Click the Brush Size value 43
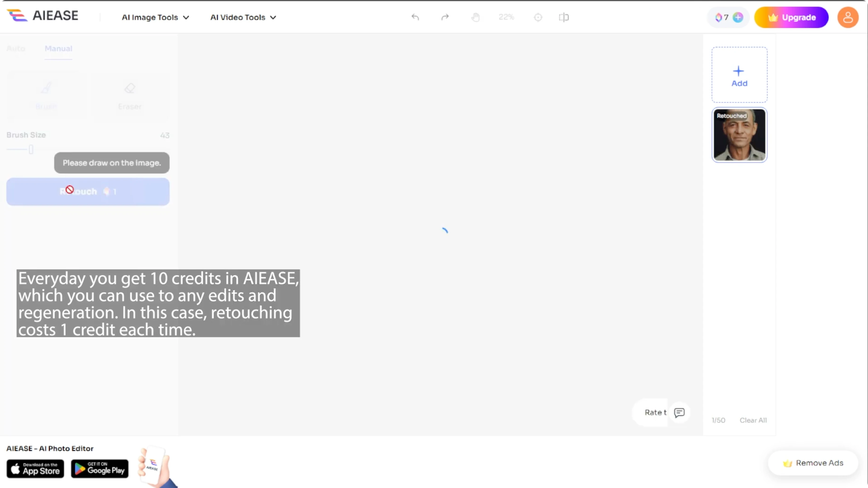 [x=165, y=135]
